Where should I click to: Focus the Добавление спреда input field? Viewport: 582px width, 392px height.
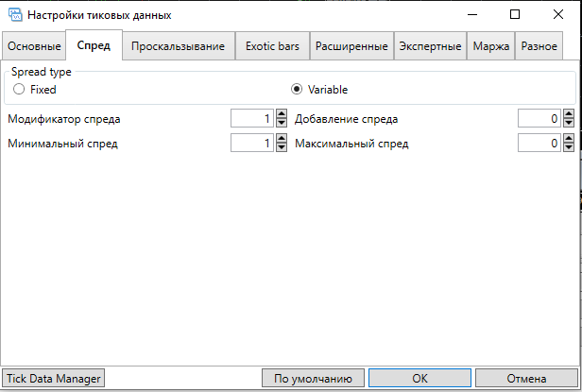pyautogui.click(x=539, y=118)
